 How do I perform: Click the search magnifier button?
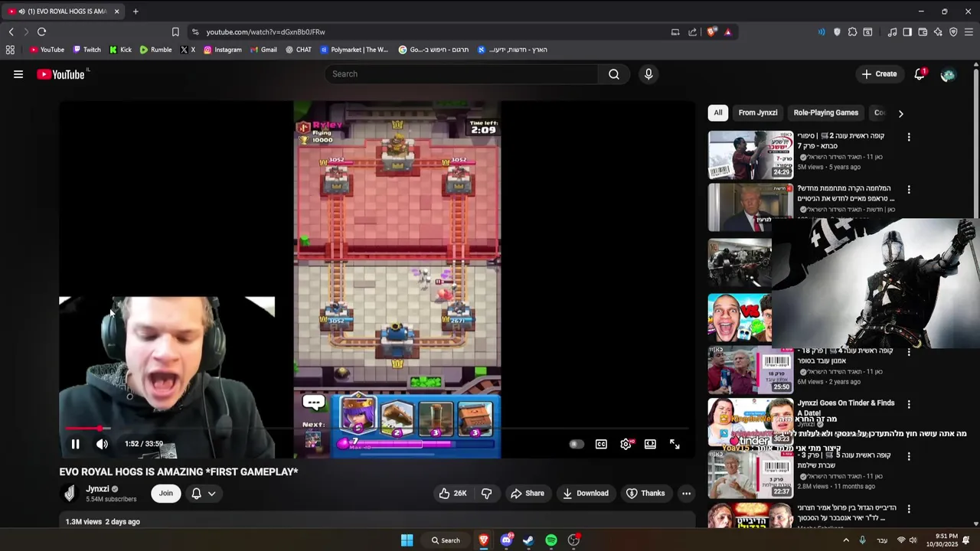tap(614, 74)
